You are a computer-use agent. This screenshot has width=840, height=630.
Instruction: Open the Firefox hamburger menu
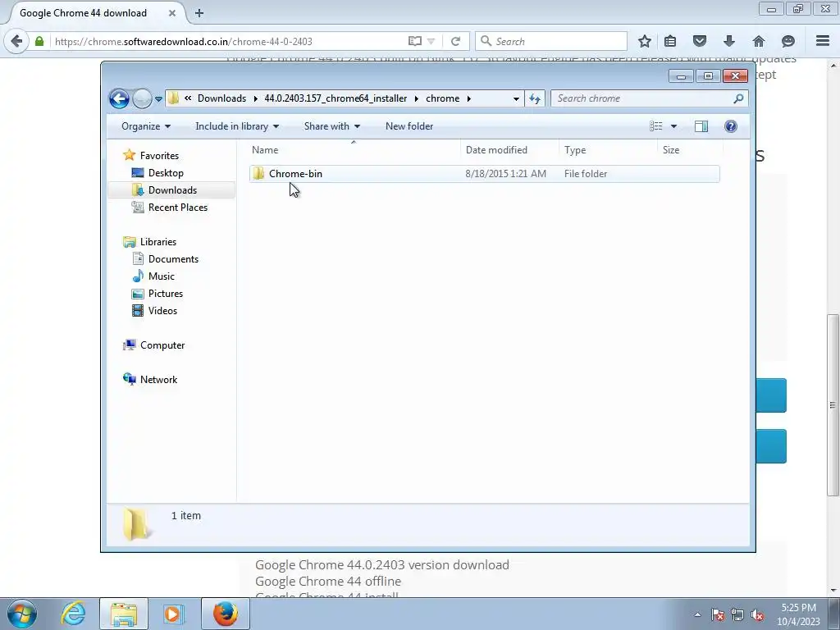click(x=823, y=41)
